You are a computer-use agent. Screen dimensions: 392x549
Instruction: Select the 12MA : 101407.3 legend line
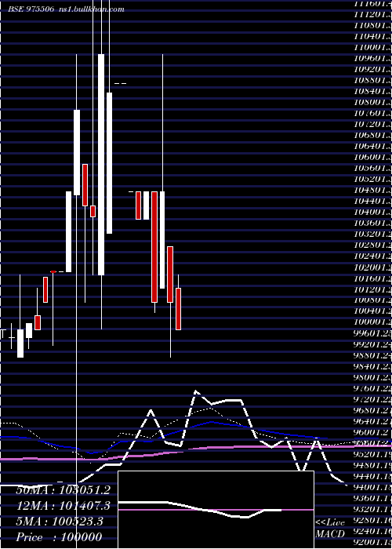coord(63,506)
